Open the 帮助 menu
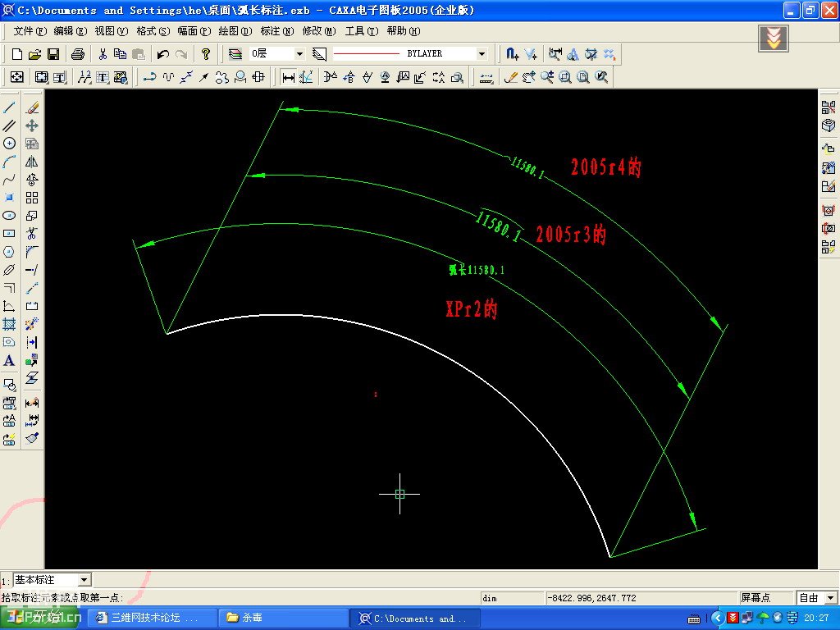 pyautogui.click(x=404, y=31)
